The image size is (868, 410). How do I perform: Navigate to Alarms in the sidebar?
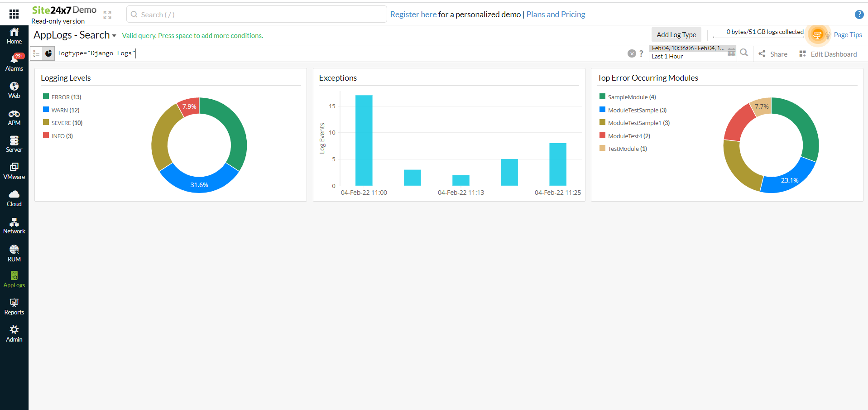(x=14, y=62)
